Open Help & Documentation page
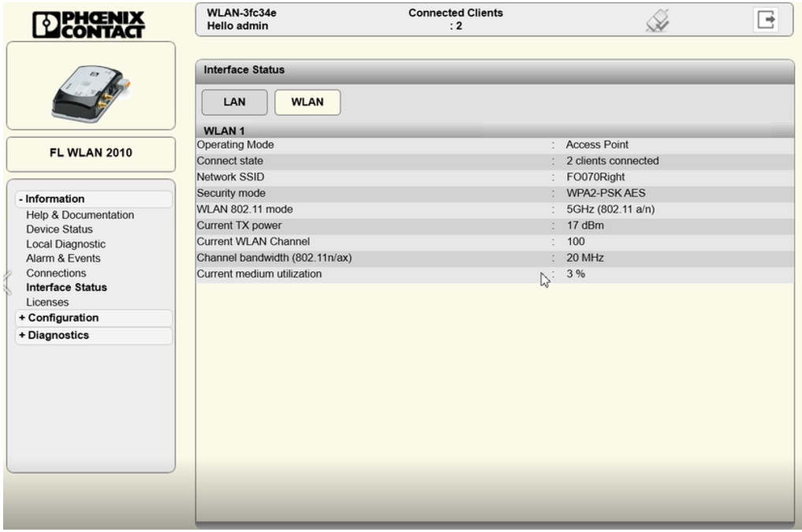The image size is (802, 532). [80, 215]
